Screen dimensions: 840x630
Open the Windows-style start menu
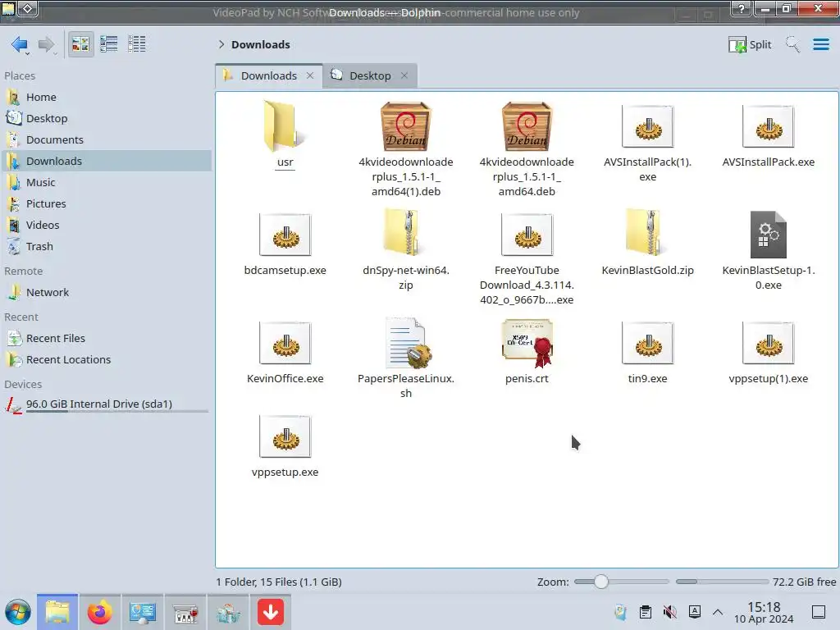pyautogui.click(x=18, y=612)
